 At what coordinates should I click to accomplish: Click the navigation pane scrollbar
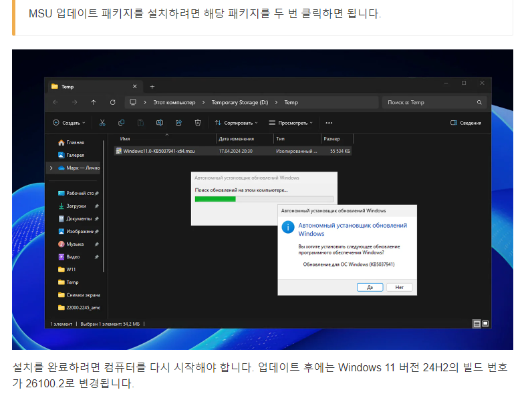click(104, 206)
